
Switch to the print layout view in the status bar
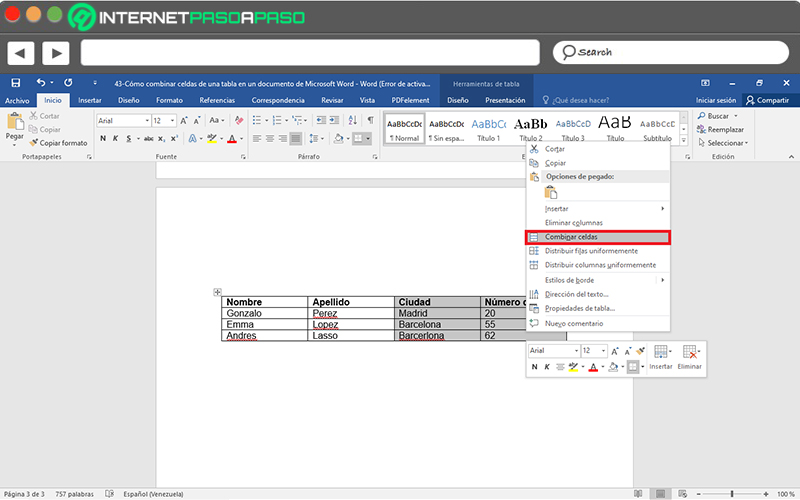pos(660,494)
